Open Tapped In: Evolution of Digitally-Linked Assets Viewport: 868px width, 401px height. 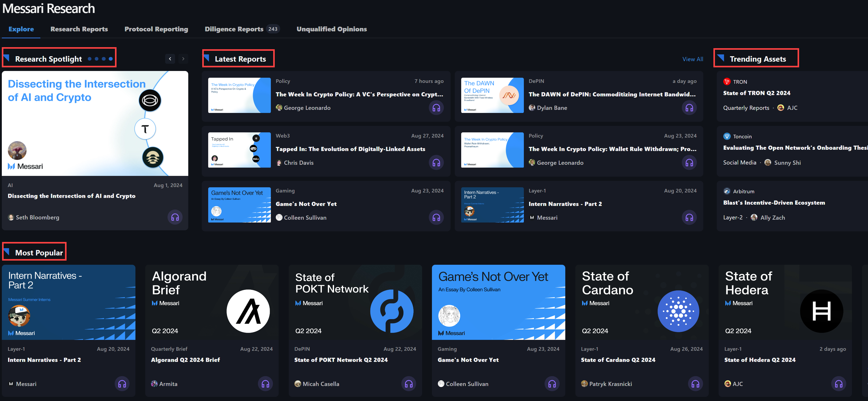coord(350,149)
